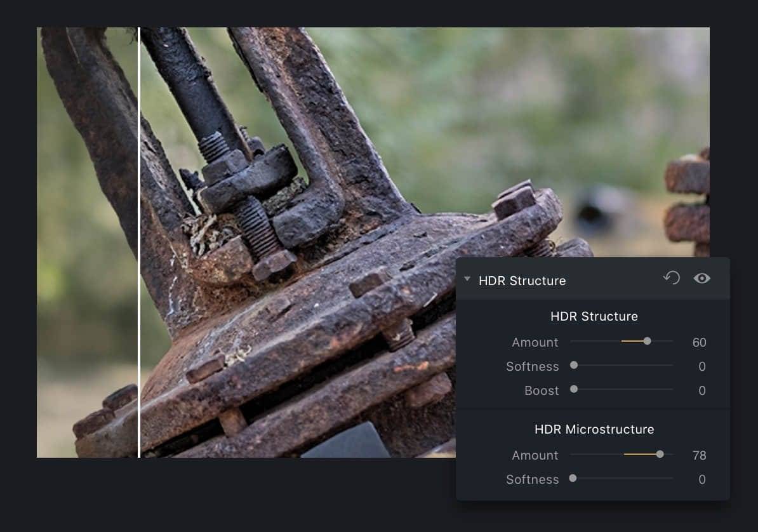
Task: Toggle HDR Structure filter visibility eye
Action: coord(702,278)
